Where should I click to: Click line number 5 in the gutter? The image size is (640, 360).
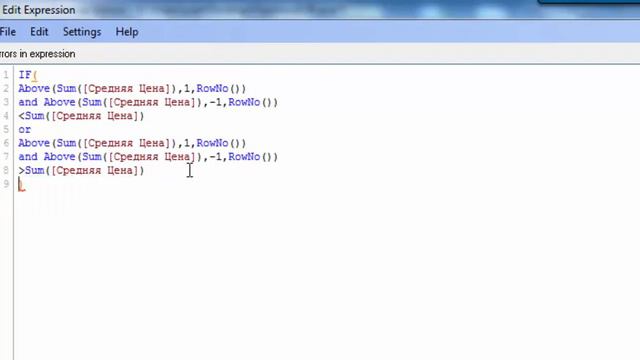pyautogui.click(x=6, y=129)
